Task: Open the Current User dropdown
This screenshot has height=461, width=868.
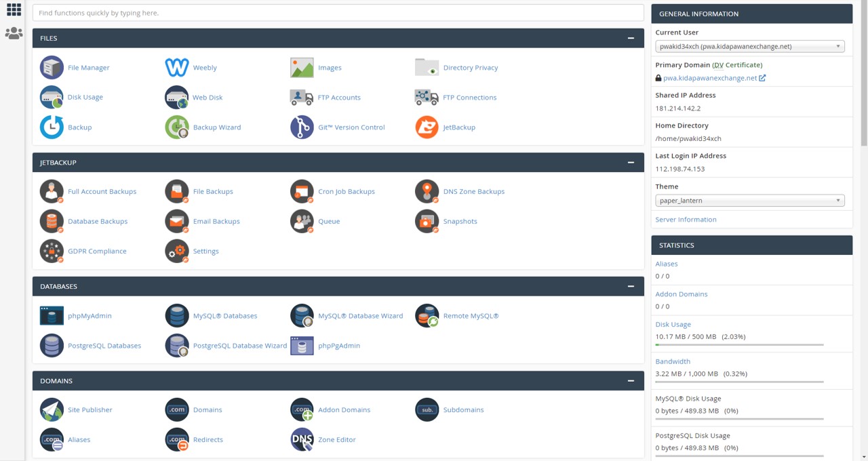Action: pos(750,47)
